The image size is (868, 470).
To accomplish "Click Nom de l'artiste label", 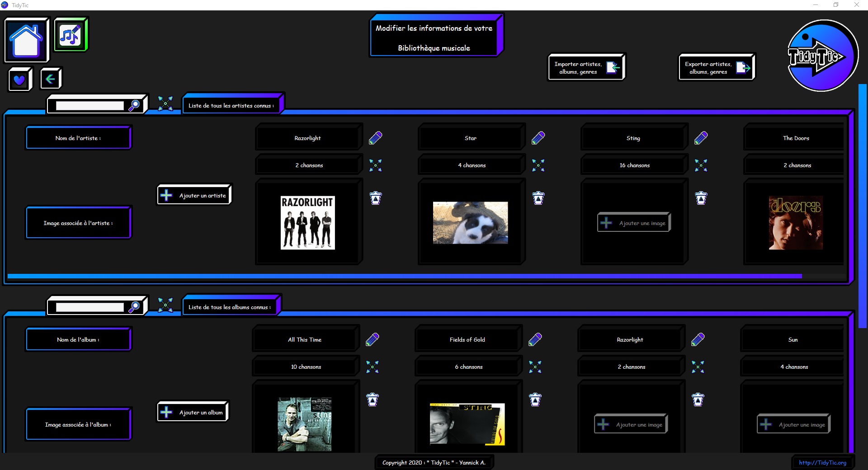I will coord(78,137).
